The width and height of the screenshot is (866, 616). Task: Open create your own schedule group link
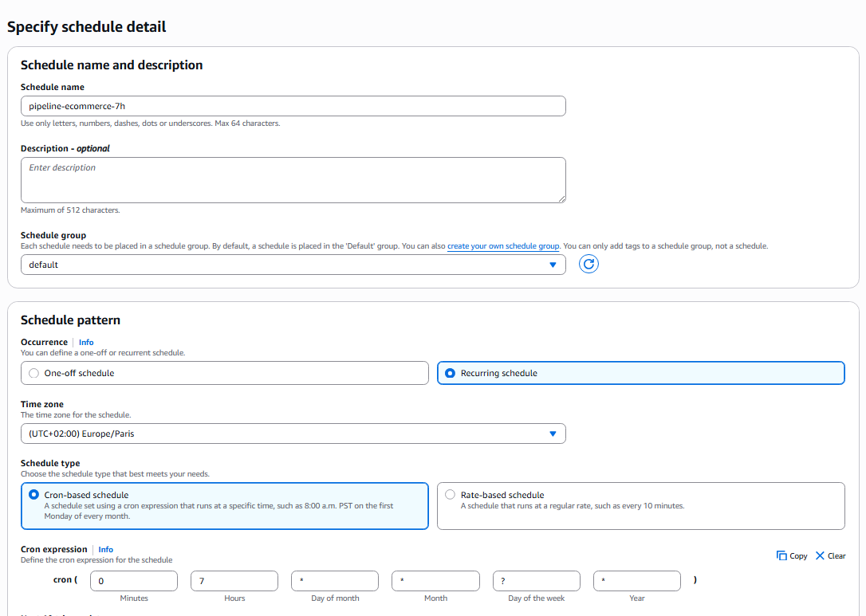(x=503, y=246)
